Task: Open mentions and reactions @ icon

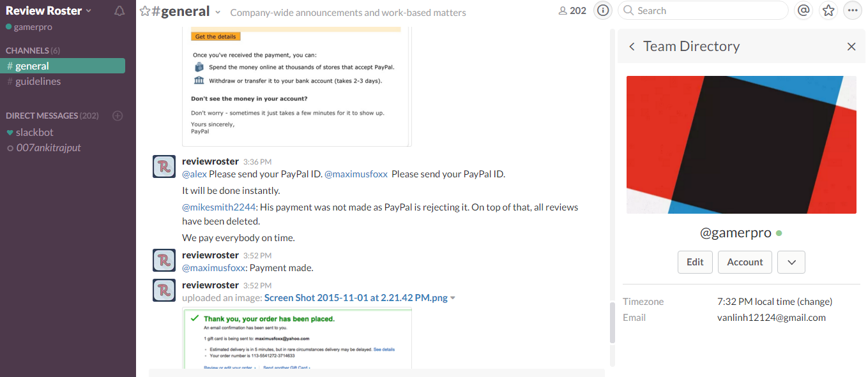Action: coord(804,10)
